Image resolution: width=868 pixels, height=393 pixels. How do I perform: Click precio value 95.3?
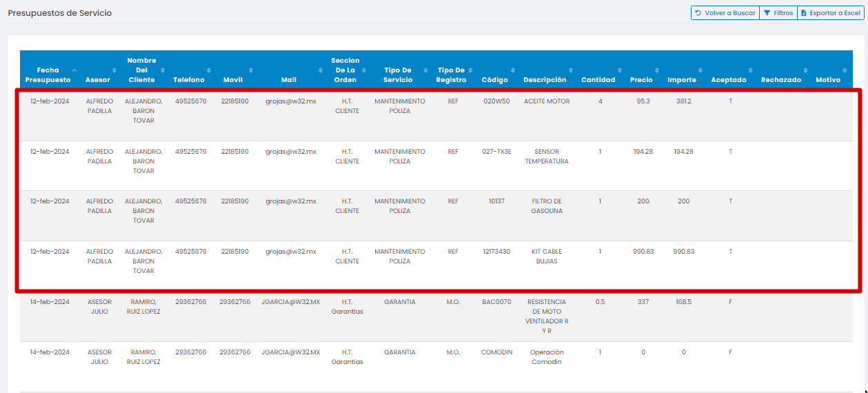coord(643,101)
